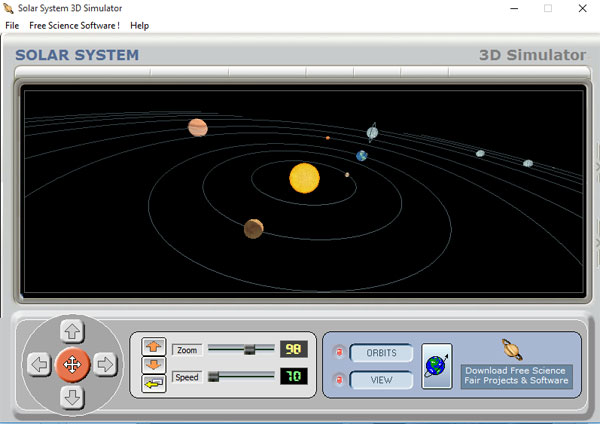Click the orange up arrow beside Zoom
Viewport: 600px width, 424px height.
tap(154, 346)
